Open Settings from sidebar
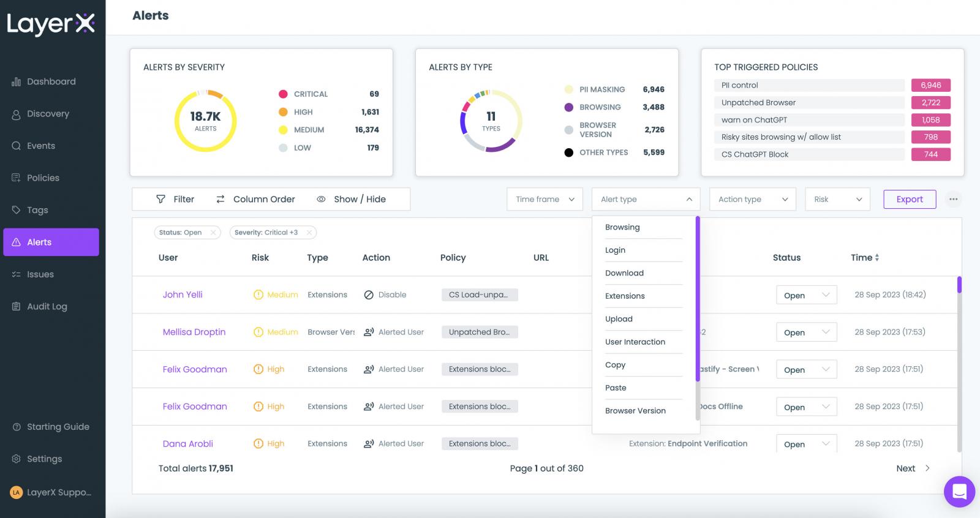This screenshot has width=980, height=518. point(37,459)
